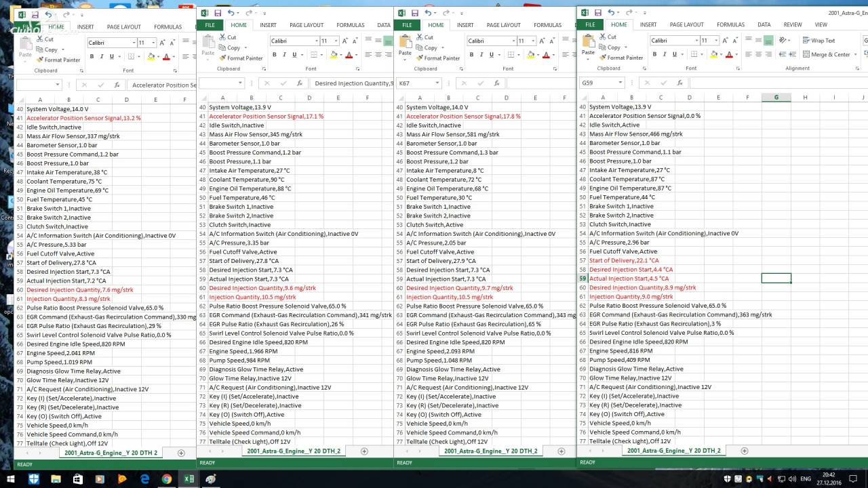
Task: Toggle Underline in the K67 Excel window
Action: coord(492,55)
